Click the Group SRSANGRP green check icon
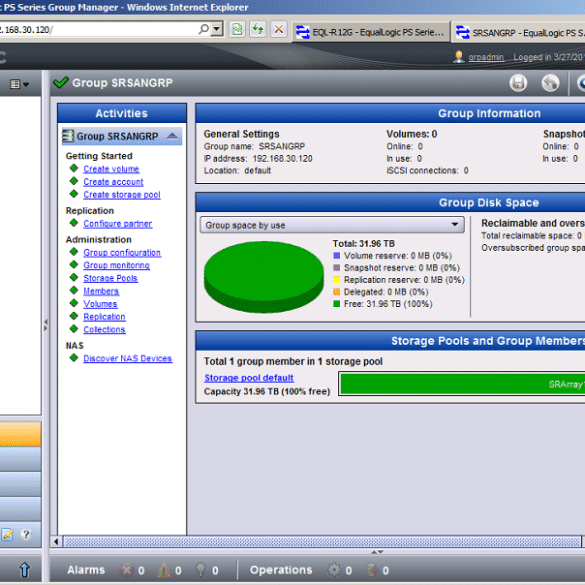 coord(60,82)
